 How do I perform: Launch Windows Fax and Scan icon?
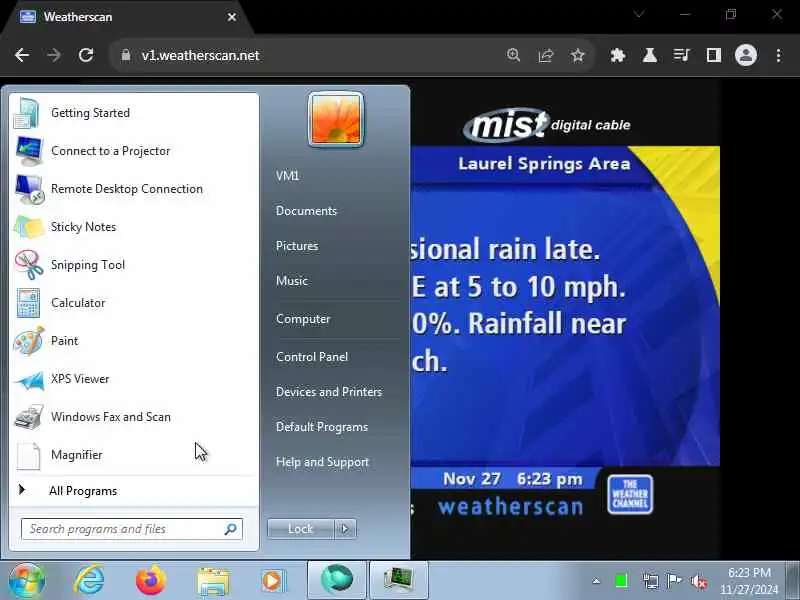coord(29,417)
